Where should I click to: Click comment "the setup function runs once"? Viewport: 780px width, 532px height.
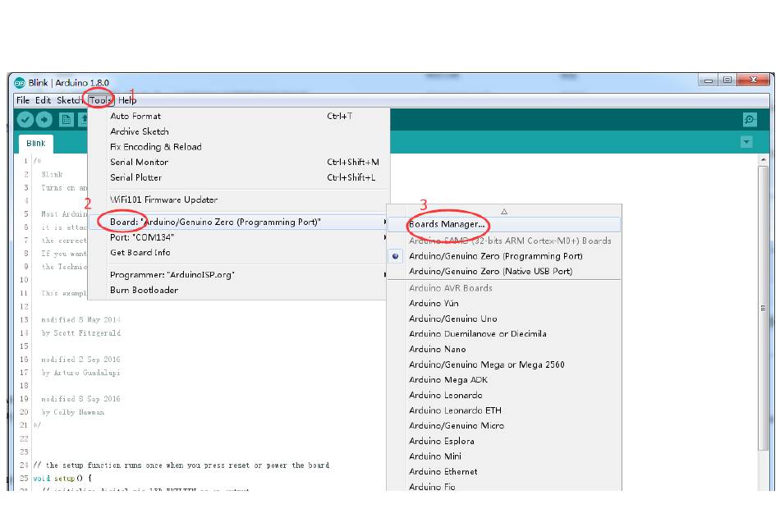coord(181,465)
